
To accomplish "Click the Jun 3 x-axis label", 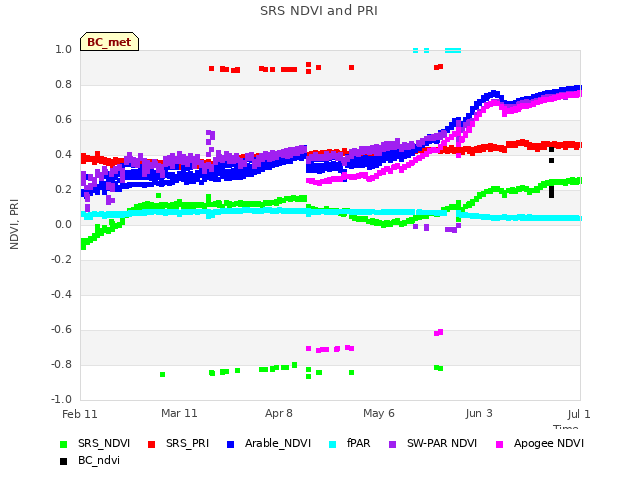I will (x=479, y=413).
